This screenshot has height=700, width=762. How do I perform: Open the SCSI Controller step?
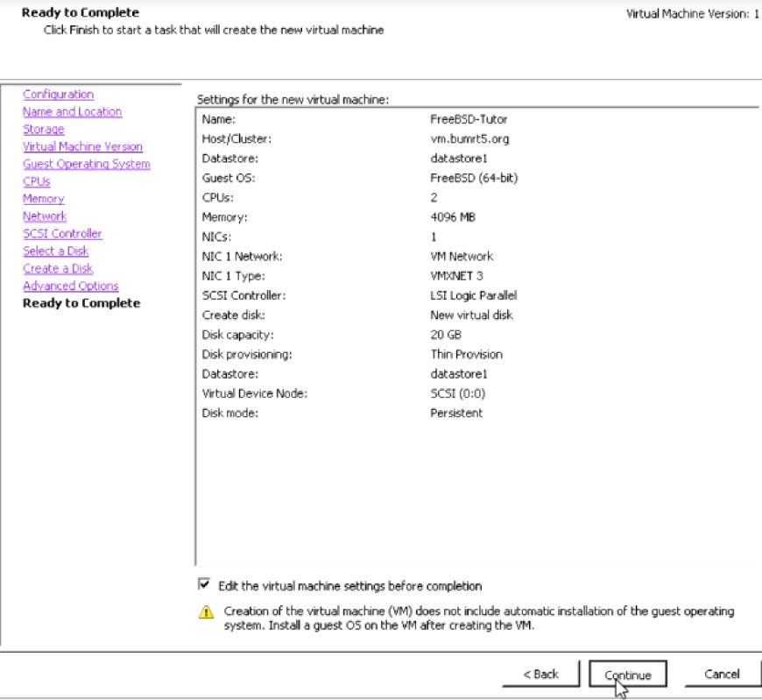tap(62, 234)
